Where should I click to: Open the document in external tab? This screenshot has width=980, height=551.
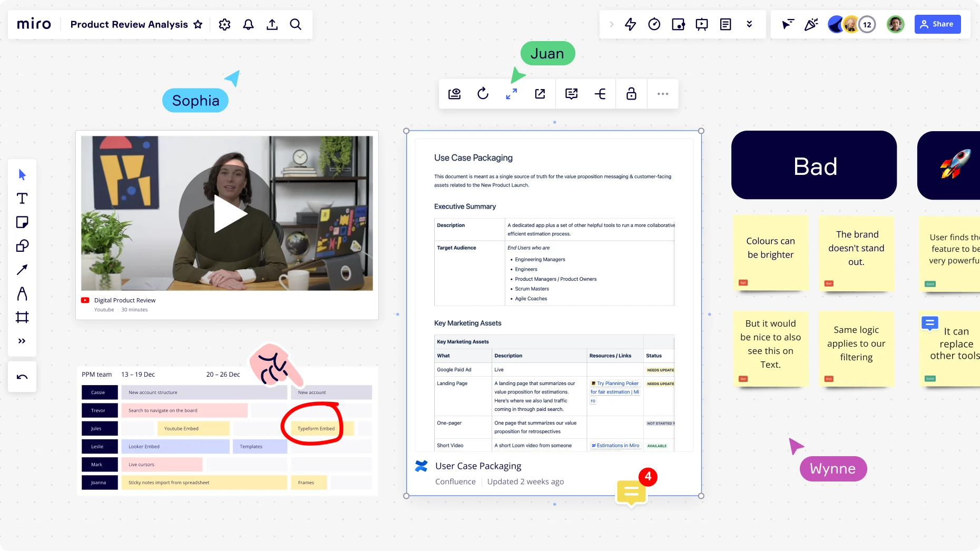[x=540, y=94]
